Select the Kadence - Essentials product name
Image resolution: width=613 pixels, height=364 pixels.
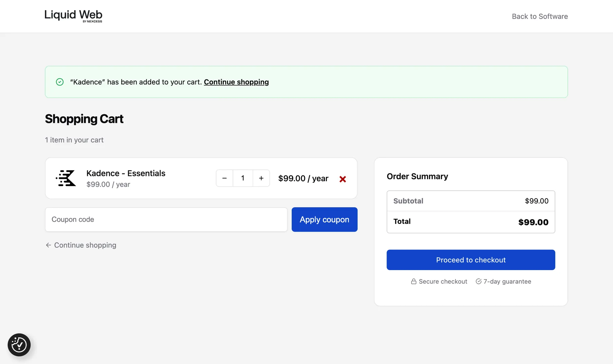tap(126, 173)
